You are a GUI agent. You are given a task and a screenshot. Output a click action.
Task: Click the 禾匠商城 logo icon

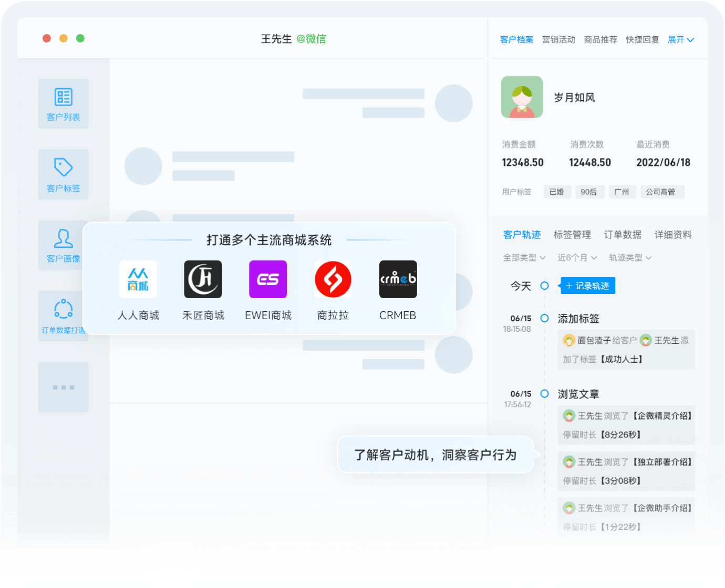pos(203,279)
